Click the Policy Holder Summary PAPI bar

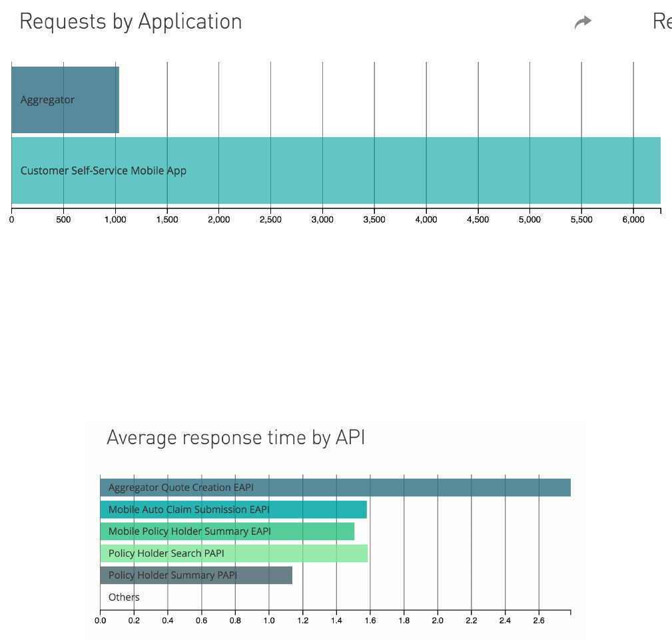point(196,575)
